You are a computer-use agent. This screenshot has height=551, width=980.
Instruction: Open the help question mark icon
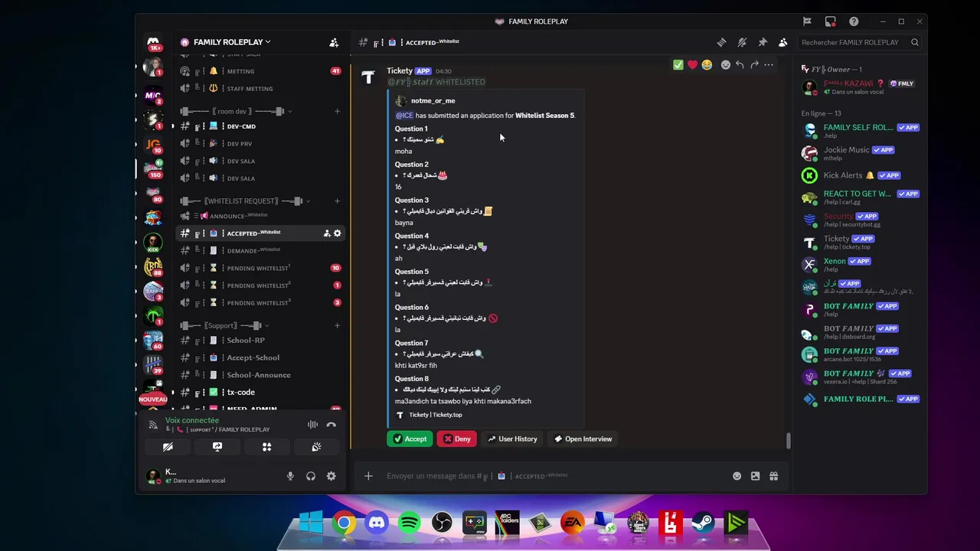(x=854, y=21)
